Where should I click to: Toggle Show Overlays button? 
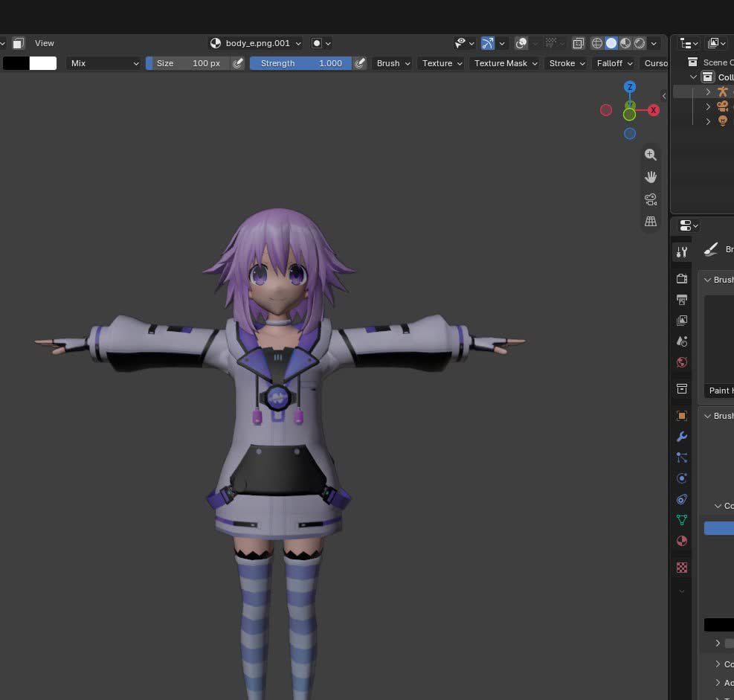point(521,43)
